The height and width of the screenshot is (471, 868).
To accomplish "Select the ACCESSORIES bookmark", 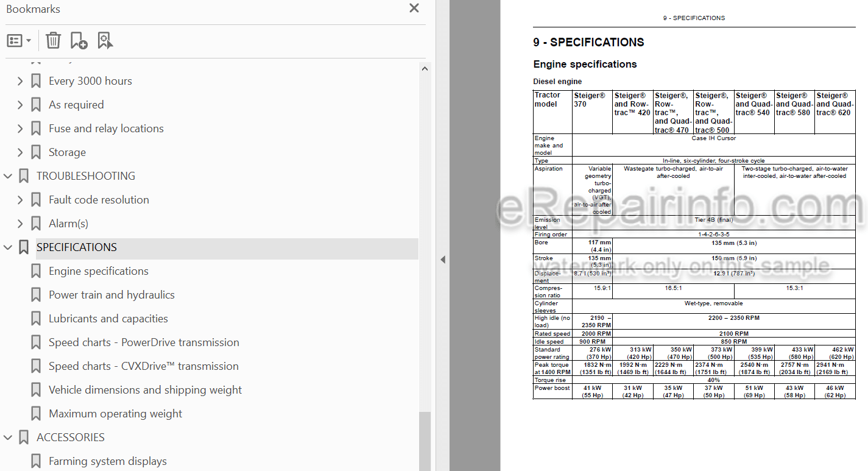I will pyautogui.click(x=71, y=437).
